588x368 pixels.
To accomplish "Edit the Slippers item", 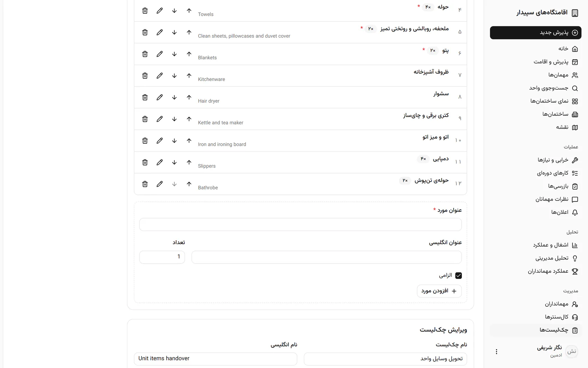I will pos(160,162).
